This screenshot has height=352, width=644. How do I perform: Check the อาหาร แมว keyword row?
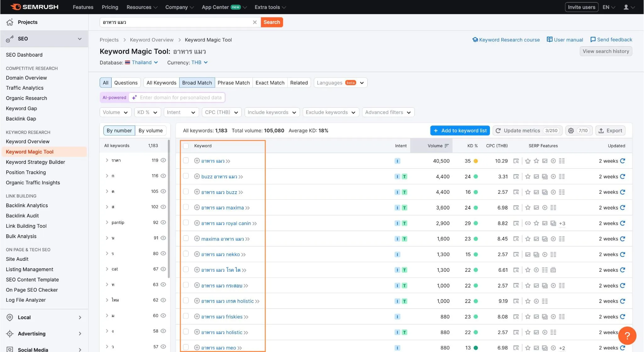pyautogui.click(x=186, y=160)
